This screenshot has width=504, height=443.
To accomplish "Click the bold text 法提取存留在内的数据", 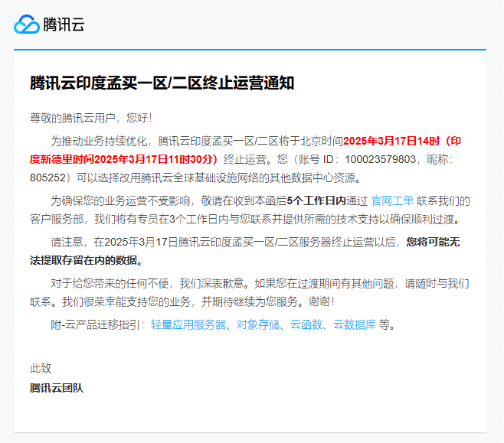I will click(x=83, y=260).
